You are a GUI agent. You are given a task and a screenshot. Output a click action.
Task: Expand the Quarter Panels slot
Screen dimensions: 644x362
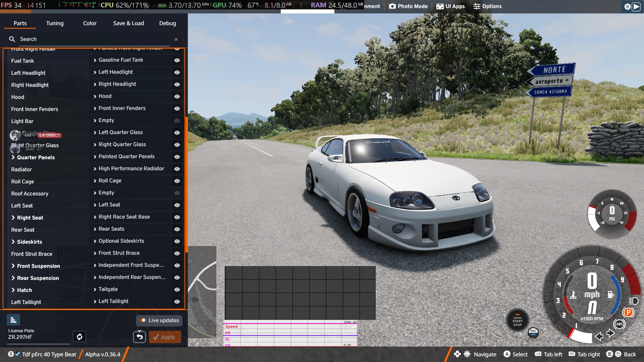coord(13,157)
